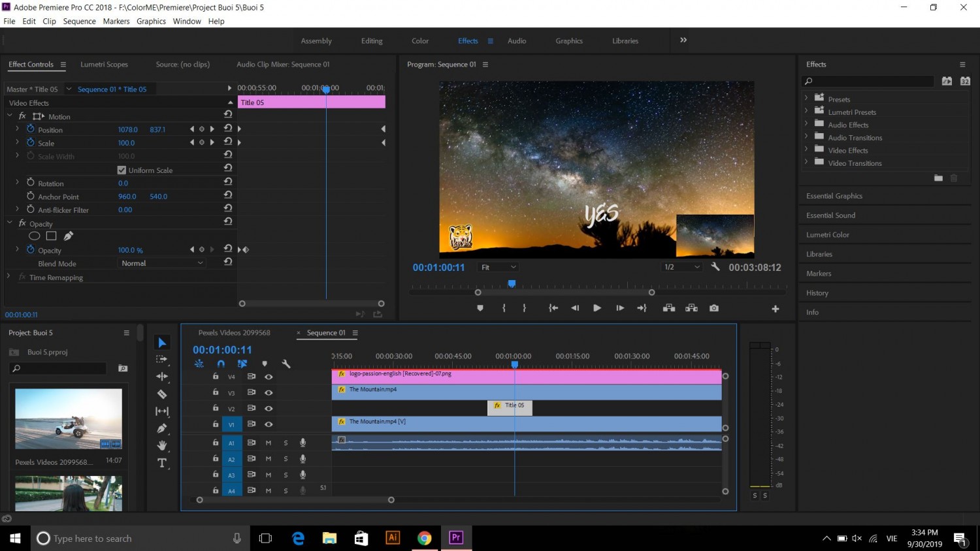Expand the Video Effects folder
This screenshot has height=551, width=980.
(x=806, y=150)
